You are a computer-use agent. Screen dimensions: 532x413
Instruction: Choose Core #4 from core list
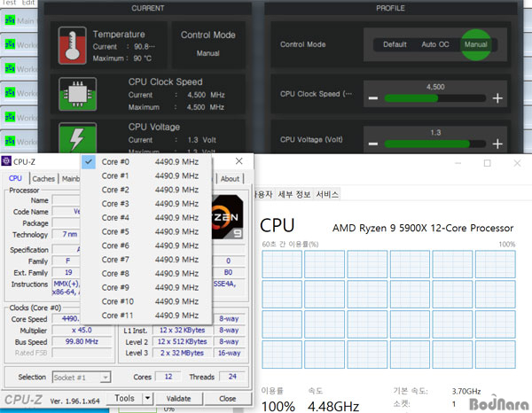(146, 217)
